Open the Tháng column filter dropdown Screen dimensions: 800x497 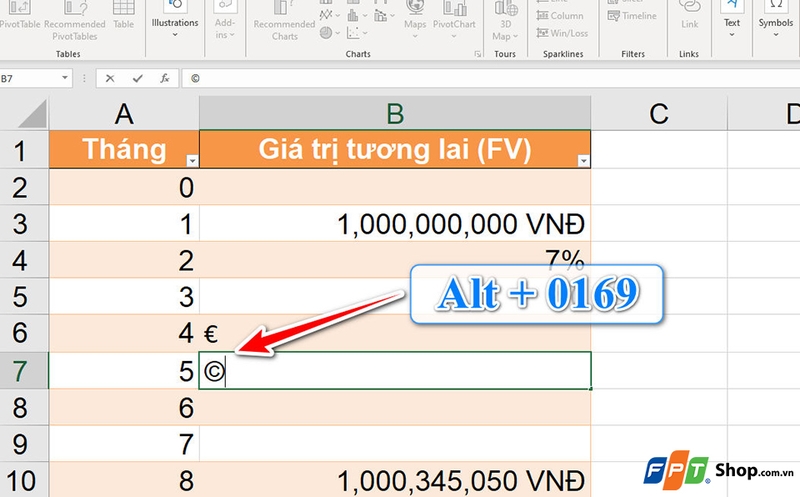pos(192,161)
